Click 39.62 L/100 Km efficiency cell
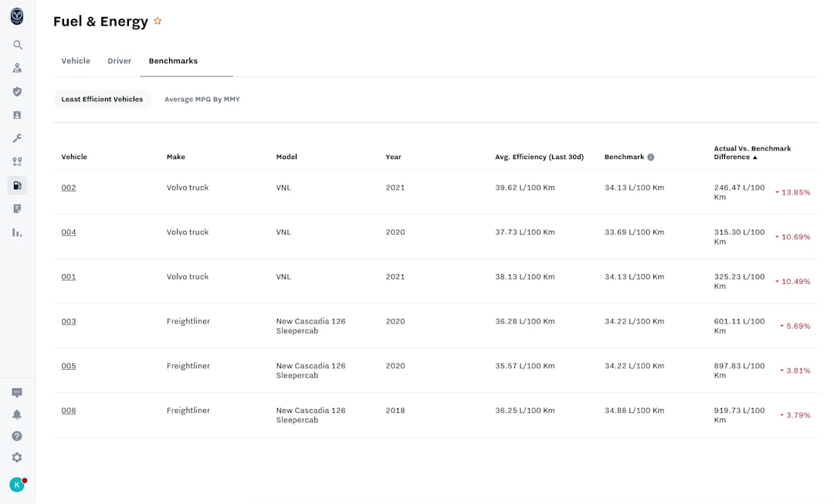Viewport: 834px width, 504px height. coord(525,188)
